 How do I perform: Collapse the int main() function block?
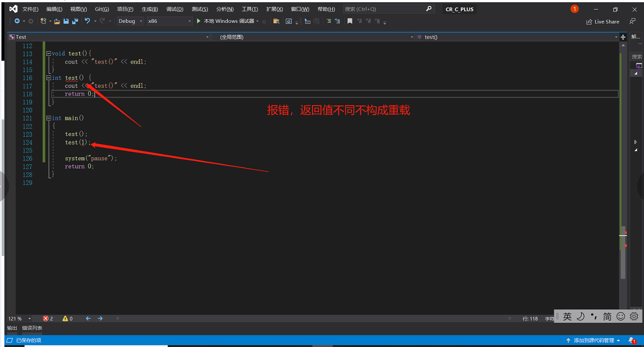point(49,118)
